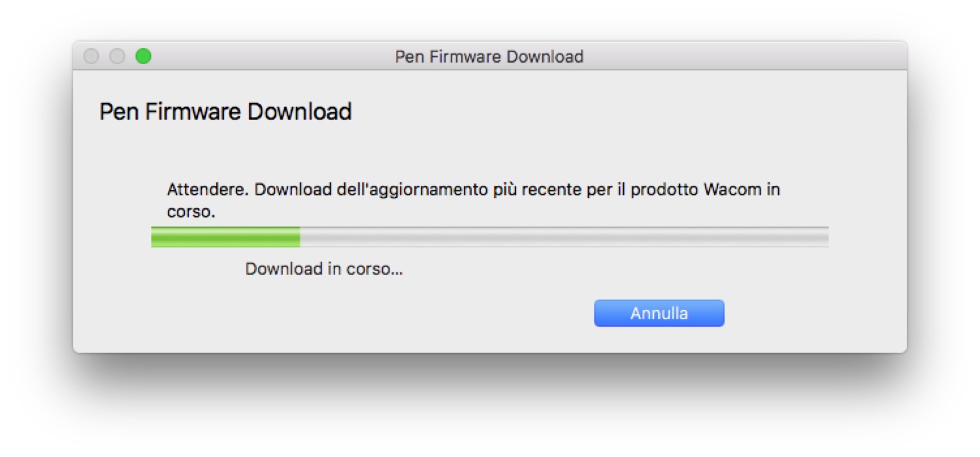This screenshot has width=980, height=457.
Task: Click "corso." on the second message line
Action: click(x=191, y=212)
